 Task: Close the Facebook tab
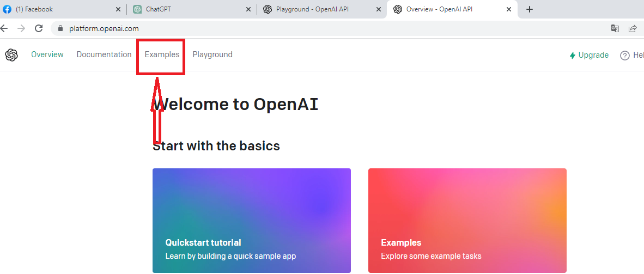coord(118,9)
